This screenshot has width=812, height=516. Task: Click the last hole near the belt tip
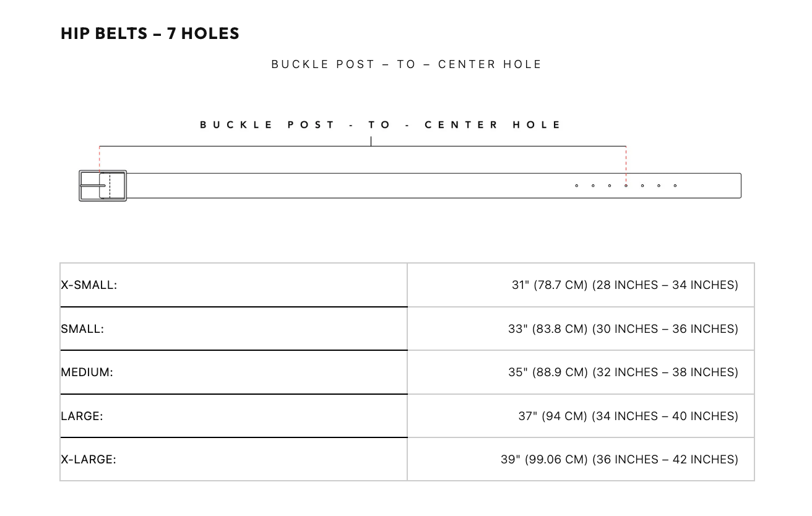tap(675, 186)
